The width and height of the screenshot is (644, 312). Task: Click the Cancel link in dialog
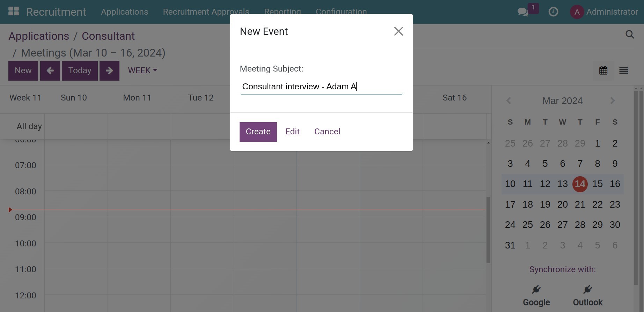coord(327,132)
